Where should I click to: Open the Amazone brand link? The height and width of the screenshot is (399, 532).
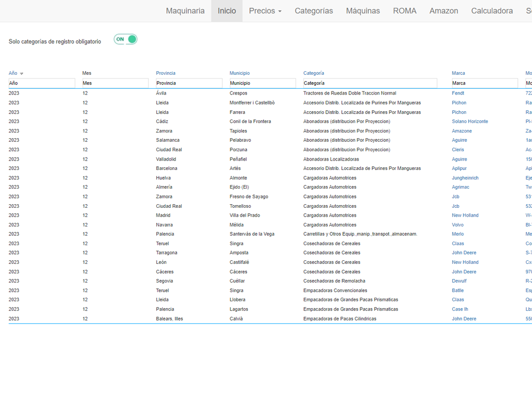coord(462,131)
